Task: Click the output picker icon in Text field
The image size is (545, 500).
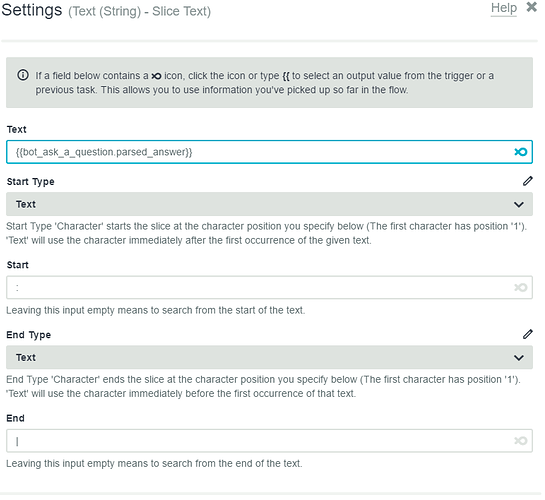Action: [520, 152]
